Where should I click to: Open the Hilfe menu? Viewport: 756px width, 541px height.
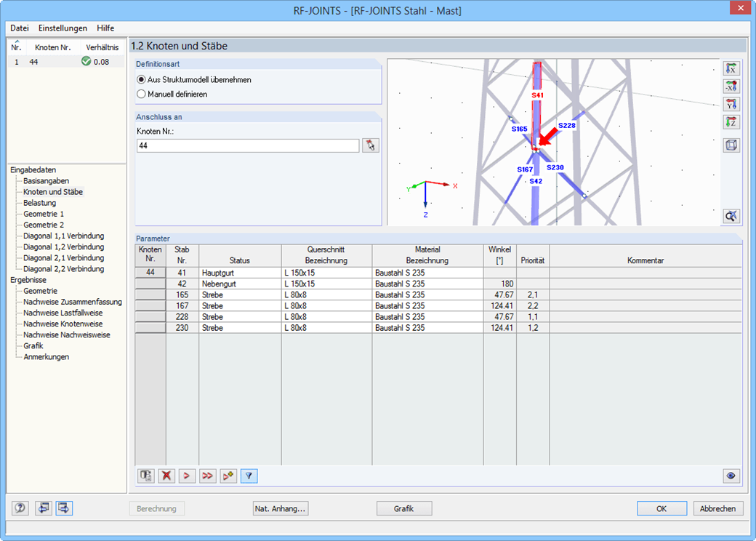pyautogui.click(x=105, y=28)
